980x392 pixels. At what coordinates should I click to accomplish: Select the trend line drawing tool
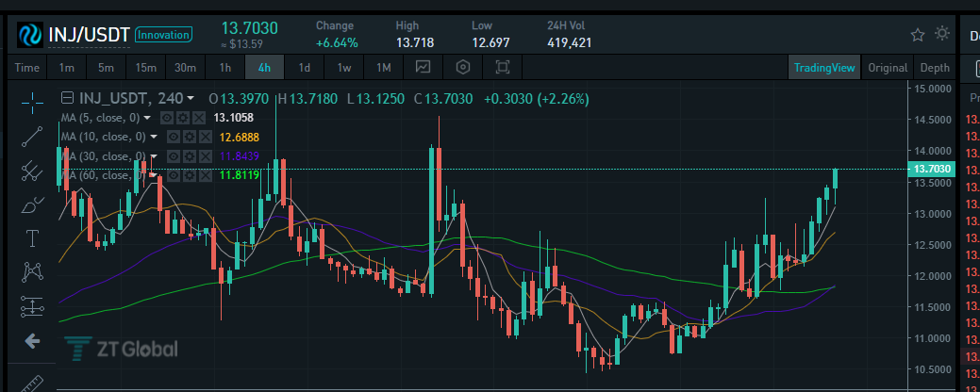[x=32, y=137]
